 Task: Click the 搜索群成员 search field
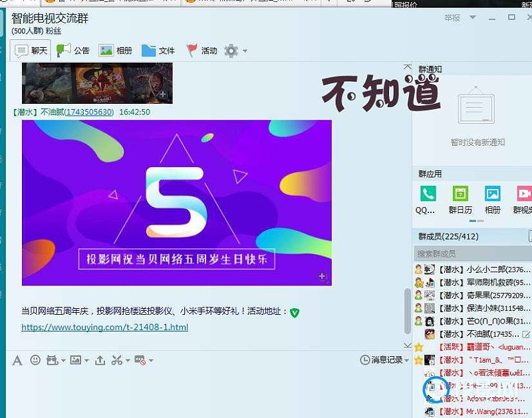click(473, 254)
